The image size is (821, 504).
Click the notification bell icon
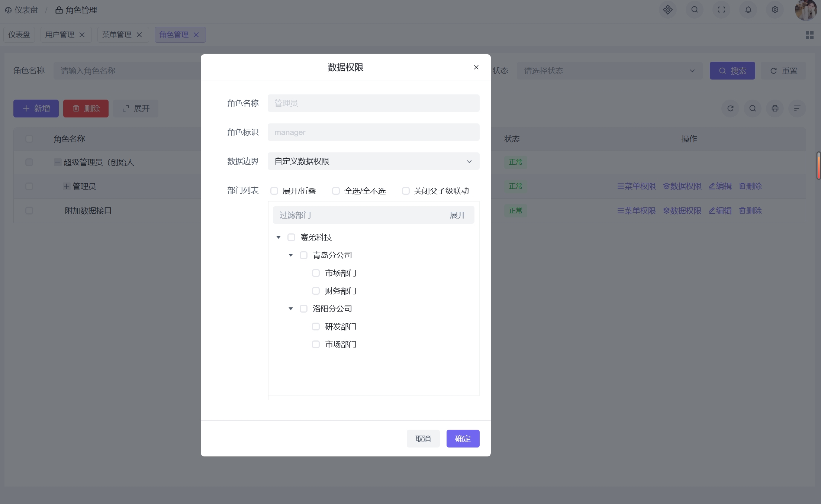click(x=748, y=10)
